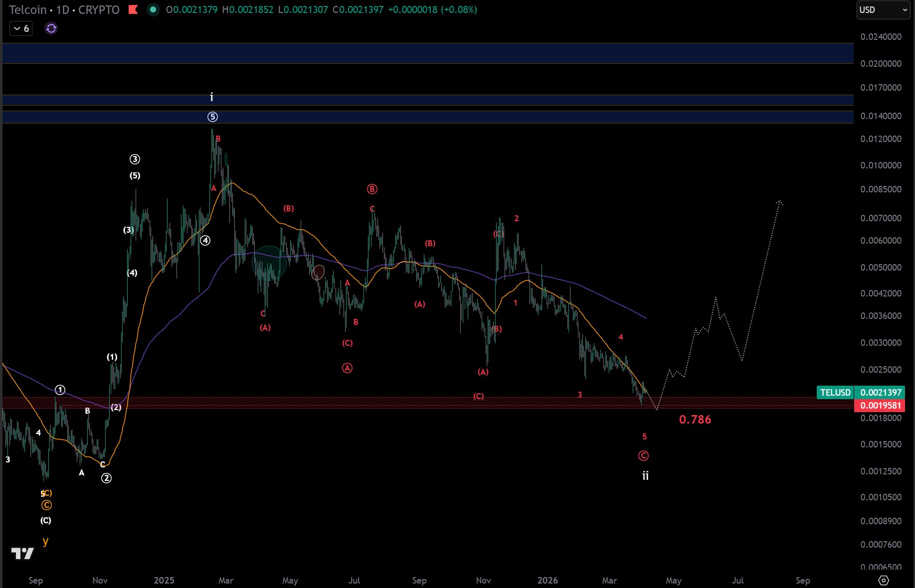The height and width of the screenshot is (588, 915).
Task: Select the red 0.786 Fibonacci text label
Action: click(695, 420)
